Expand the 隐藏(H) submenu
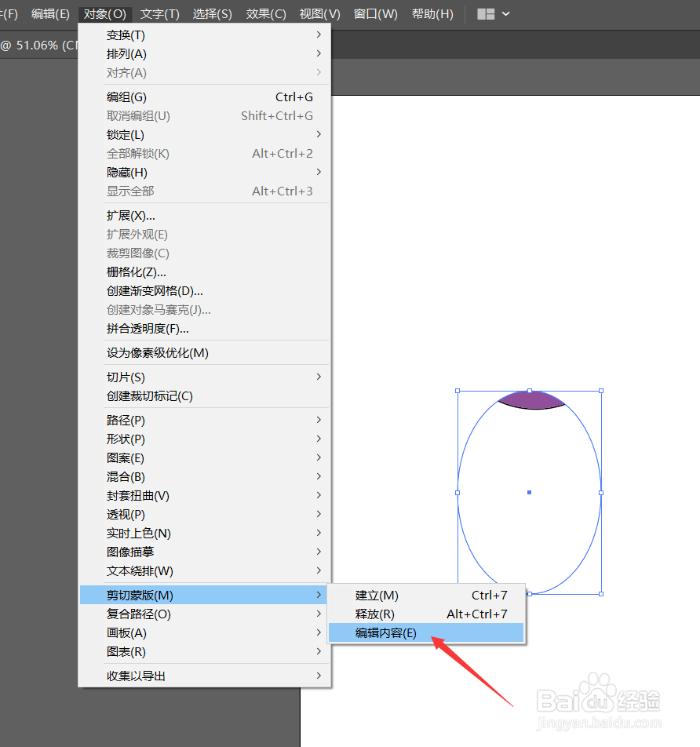 coord(204,173)
